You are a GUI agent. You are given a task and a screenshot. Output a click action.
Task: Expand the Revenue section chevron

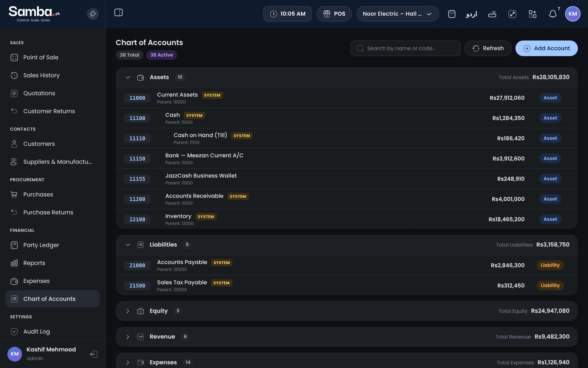[127, 336]
